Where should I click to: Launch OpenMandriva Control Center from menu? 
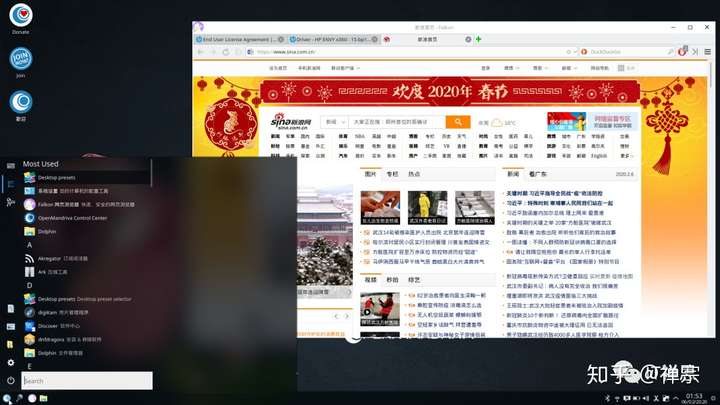point(86,218)
